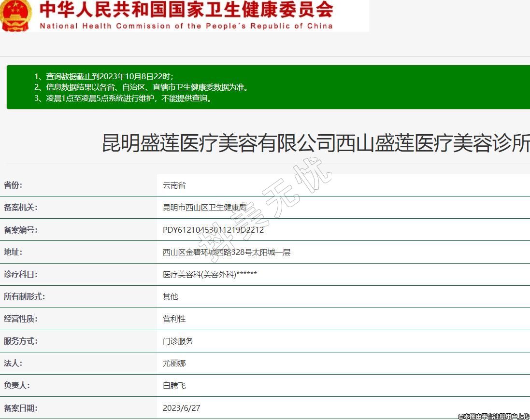Click the maintenance hours notice line
The height and width of the screenshot is (420, 530).
click(123, 98)
